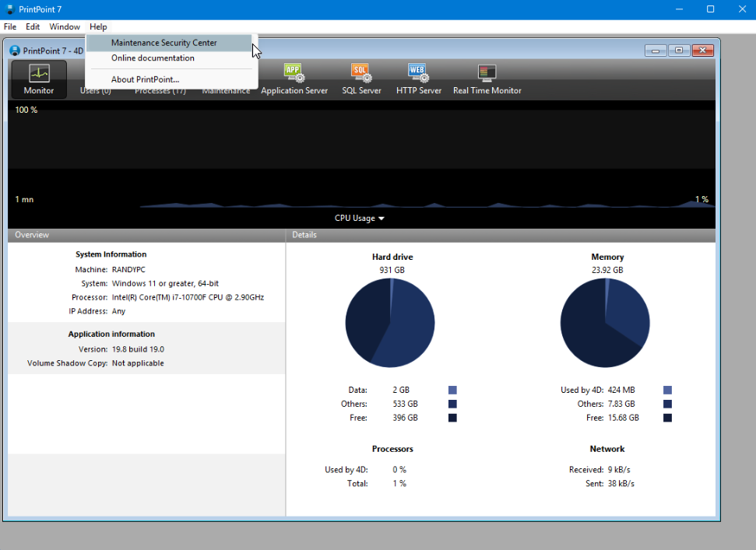Open the Edit menu
756x550 pixels.
click(33, 26)
